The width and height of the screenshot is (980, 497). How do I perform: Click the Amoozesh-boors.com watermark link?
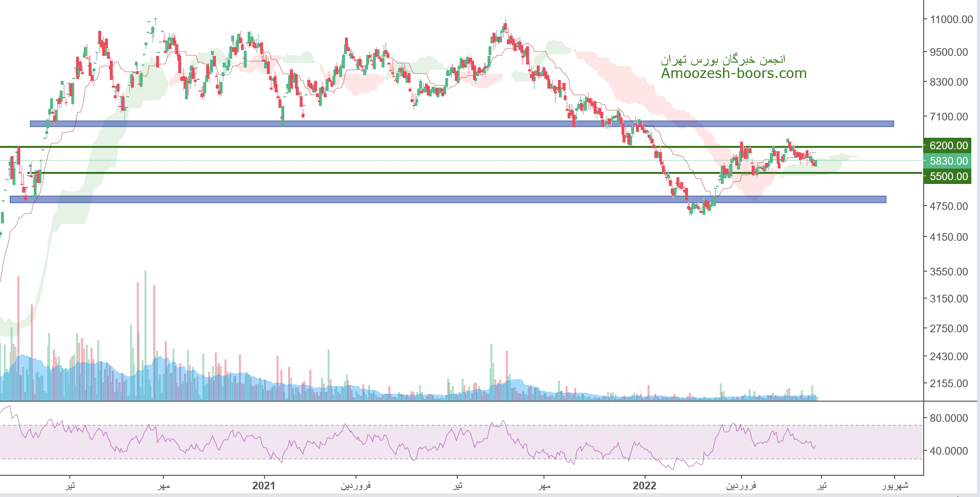point(733,74)
